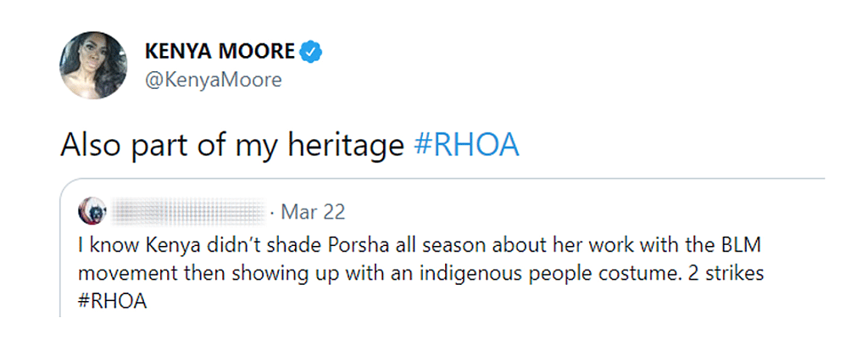This screenshot has width=868, height=357.
Task: Open the #RHOA hashtag in main tweet
Action: coord(465,147)
